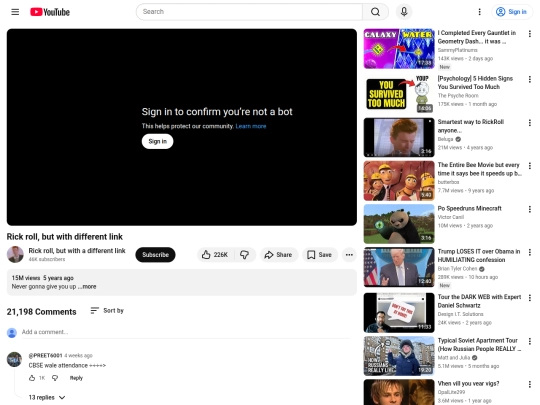Save the video to a playlist
This screenshot has height=405, width=540.
pyautogui.click(x=320, y=255)
